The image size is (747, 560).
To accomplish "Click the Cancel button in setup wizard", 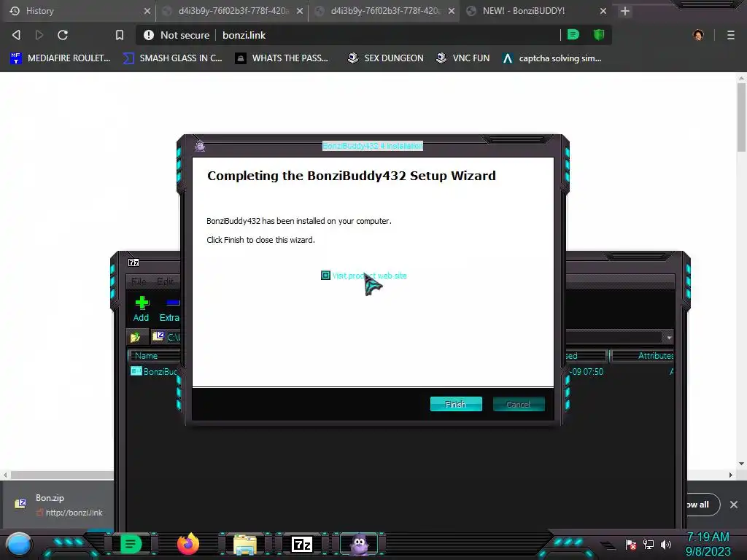I will point(519,404).
